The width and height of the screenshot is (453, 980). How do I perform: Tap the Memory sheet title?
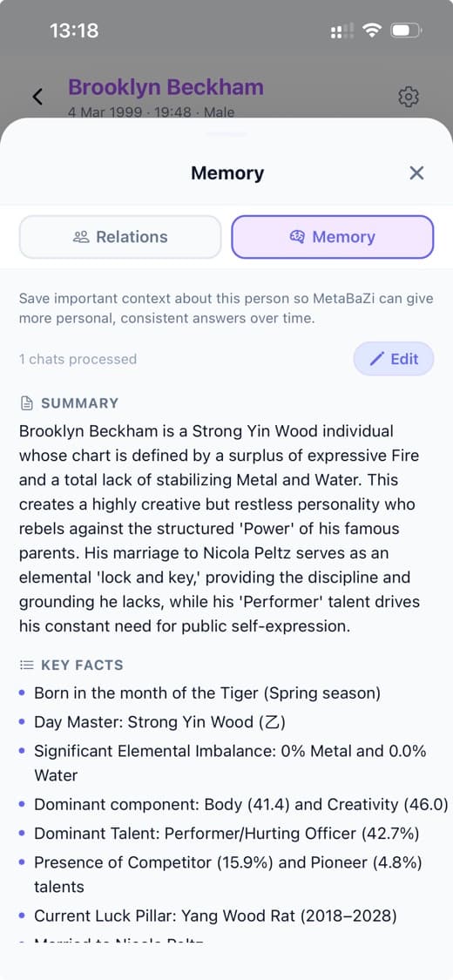(227, 173)
